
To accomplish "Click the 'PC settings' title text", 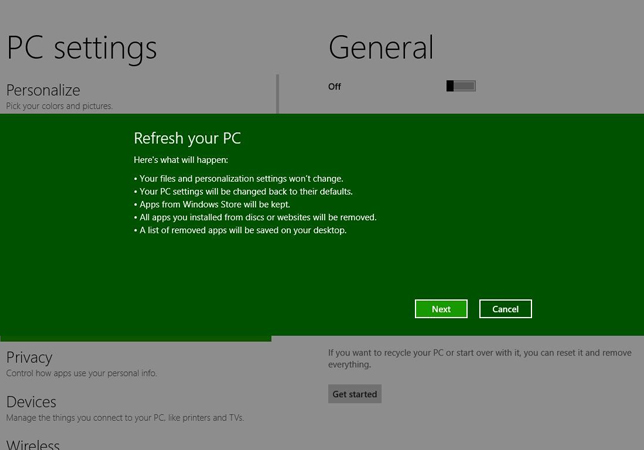I will pos(82,48).
